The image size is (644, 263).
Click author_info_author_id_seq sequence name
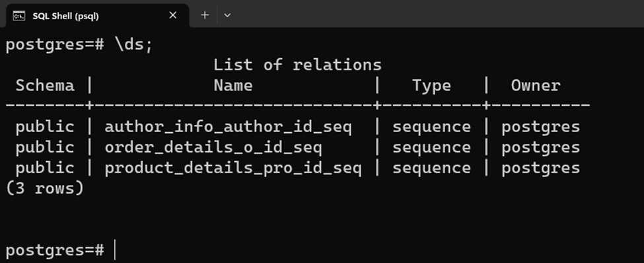tap(228, 128)
